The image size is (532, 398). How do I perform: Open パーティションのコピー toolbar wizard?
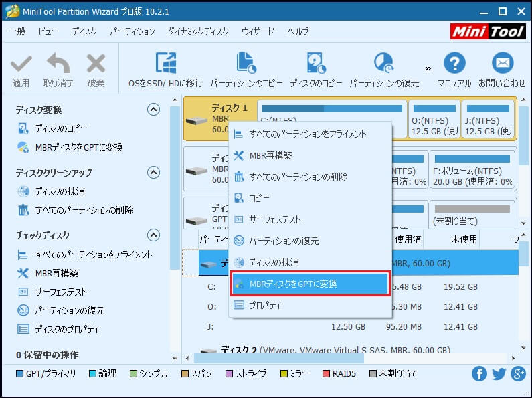246,70
